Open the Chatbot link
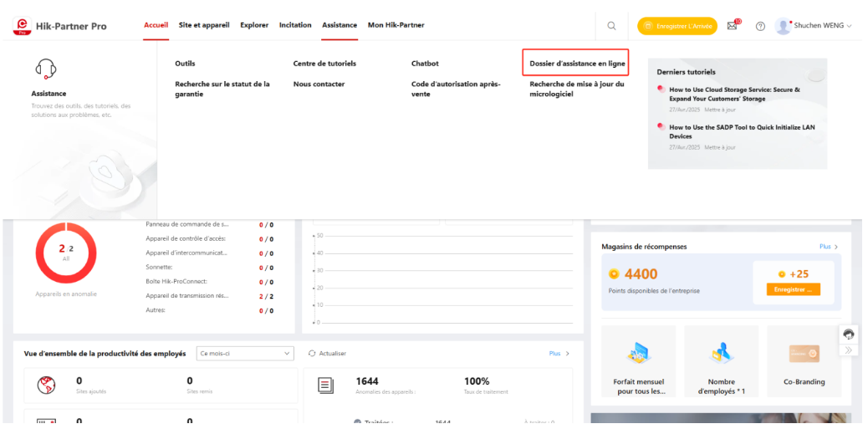This screenshot has height=429, width=868. click(x=425, y=64)
